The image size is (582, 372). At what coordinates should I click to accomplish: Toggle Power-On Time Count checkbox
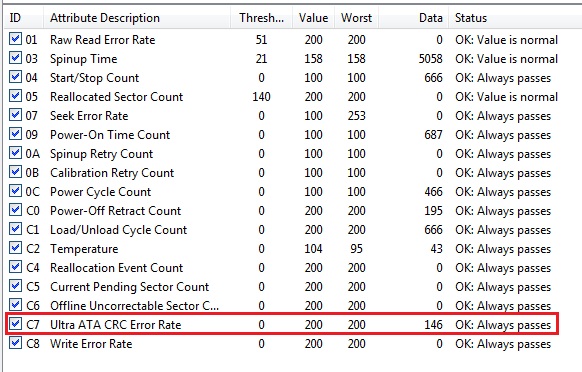click(x=15, y=134)
